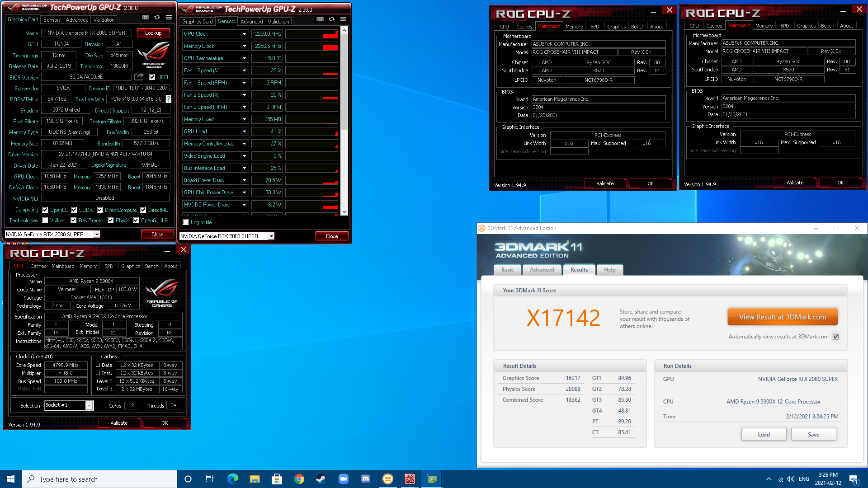The image size is (868, 488).
Task: Open the GPU Clock sensor dropdown
Action: pyautogui.click(x=244, y=34)
